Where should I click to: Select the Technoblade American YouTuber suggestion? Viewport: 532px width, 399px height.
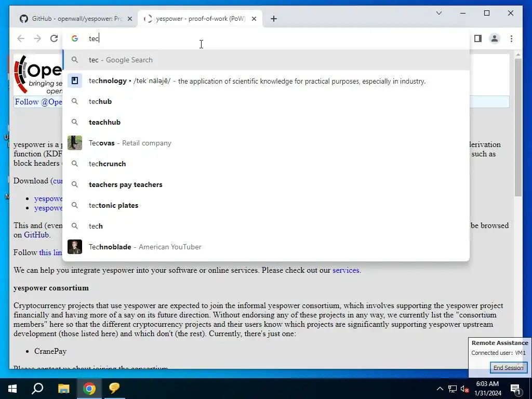[x=266, y=247]
